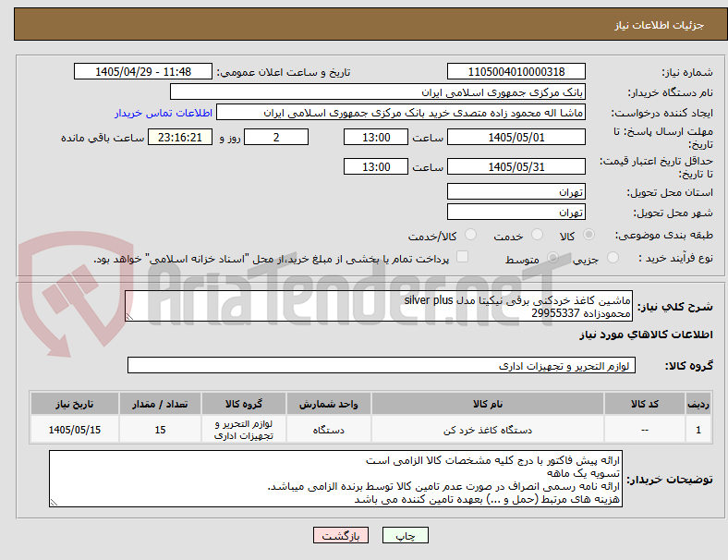Click the resize grip of description box
The height and width of the screenshot is (560, 728).
coord(129,317)
